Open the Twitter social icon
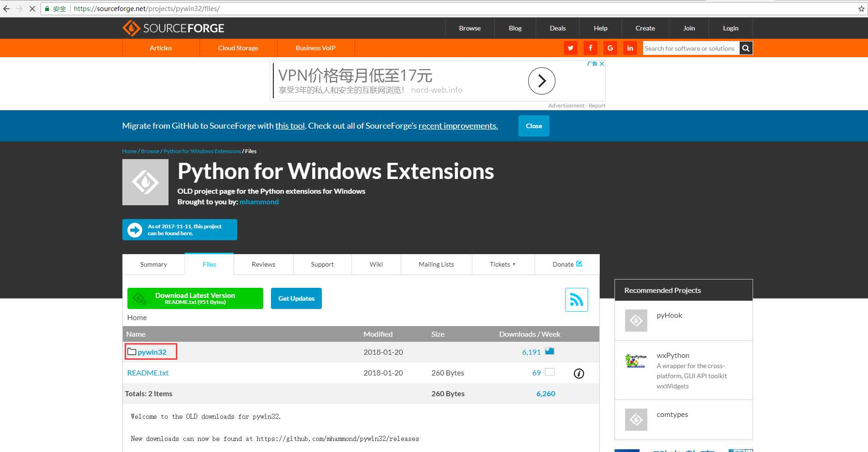Image resolution: width=868 pixels, height=452 pixels. click(x=571, y=48)
